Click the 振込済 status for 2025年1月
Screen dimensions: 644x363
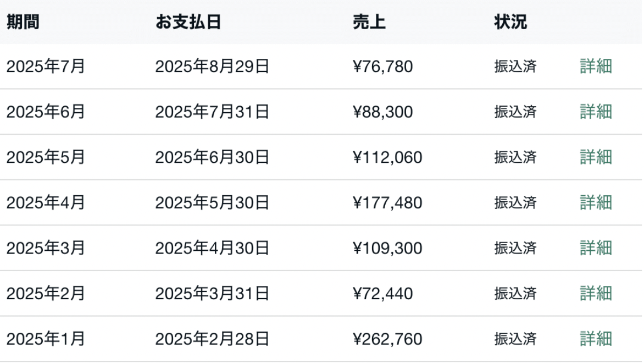click(515, 339)
